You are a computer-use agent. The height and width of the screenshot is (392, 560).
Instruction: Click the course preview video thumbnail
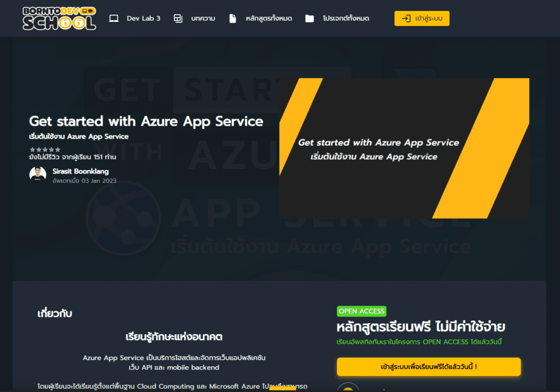404,148
